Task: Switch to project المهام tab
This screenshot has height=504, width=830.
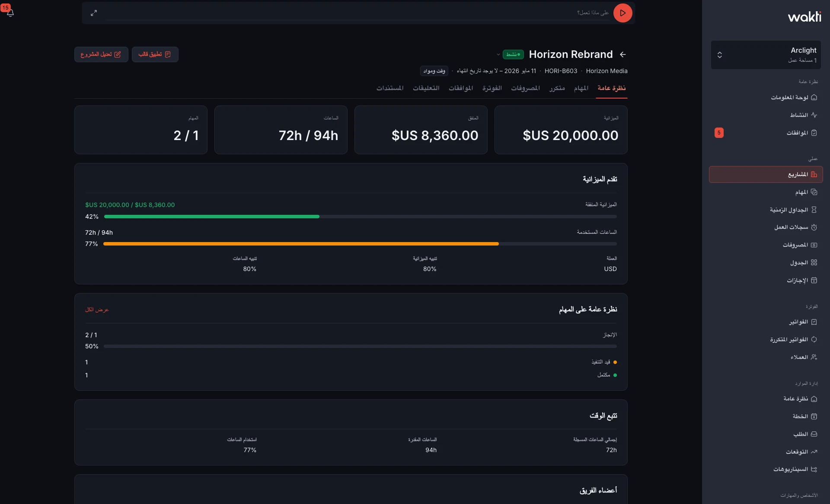Action: (x=581, y=88)
